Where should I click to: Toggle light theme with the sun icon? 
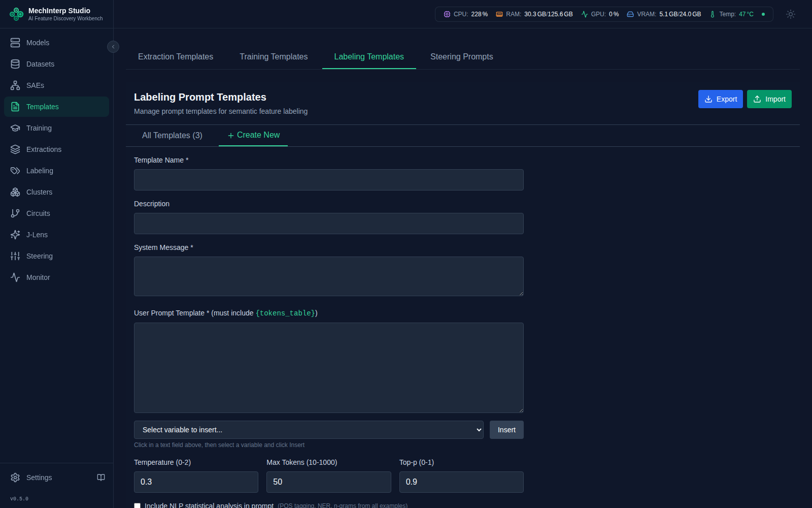tap(791, 14)
